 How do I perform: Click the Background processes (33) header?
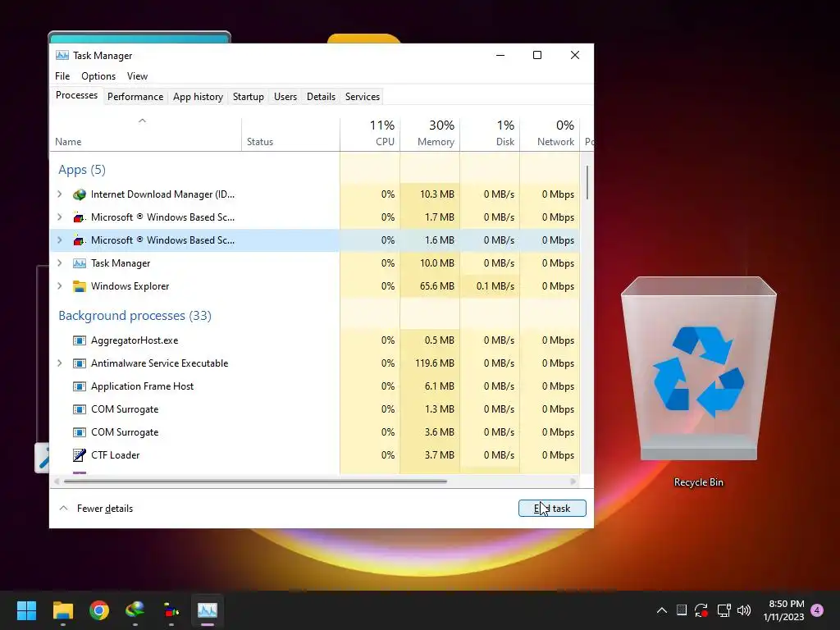[135, 316]
